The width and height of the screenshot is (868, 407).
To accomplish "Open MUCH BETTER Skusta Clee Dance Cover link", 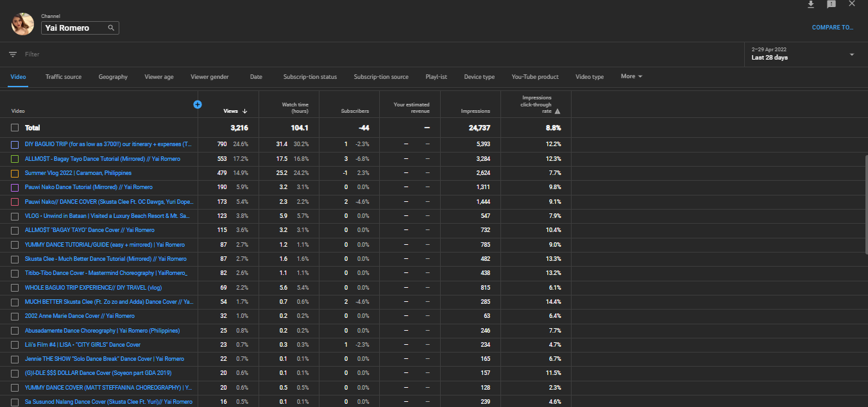I will pos(109,302).
